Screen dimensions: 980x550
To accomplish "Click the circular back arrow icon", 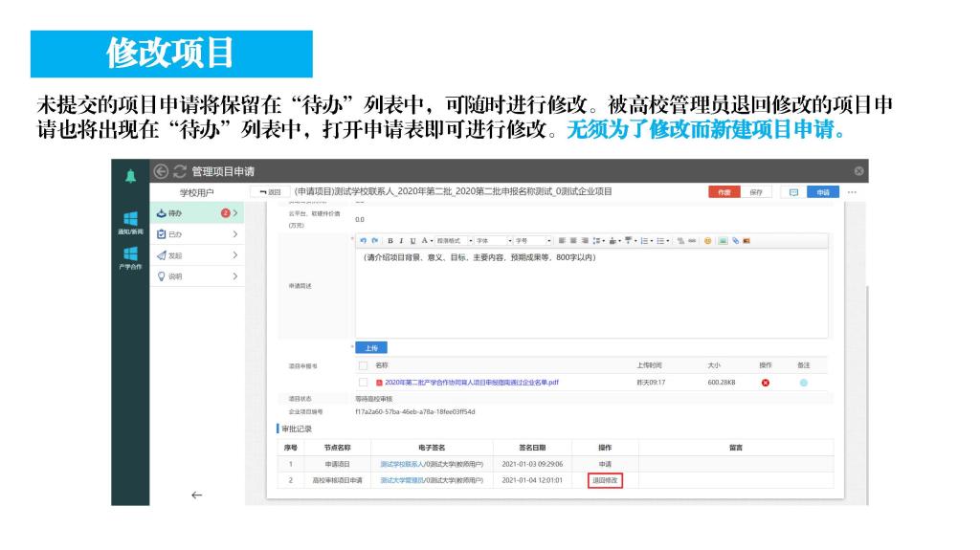I will tap(160, 171).
